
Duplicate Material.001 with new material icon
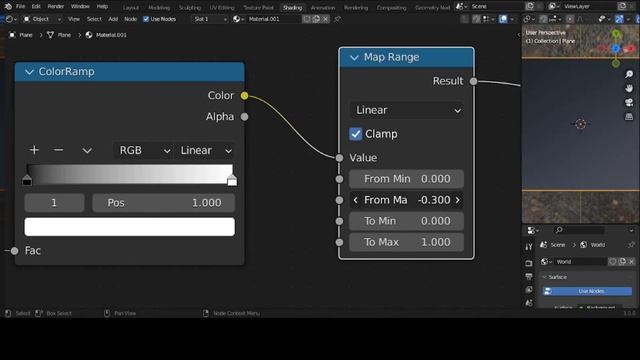pos(316,19)
